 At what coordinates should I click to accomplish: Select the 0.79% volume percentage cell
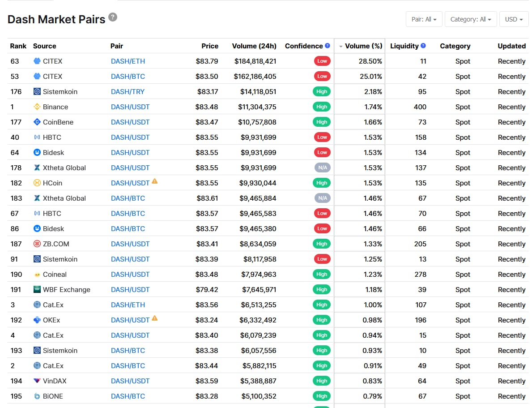pos(372,396)
